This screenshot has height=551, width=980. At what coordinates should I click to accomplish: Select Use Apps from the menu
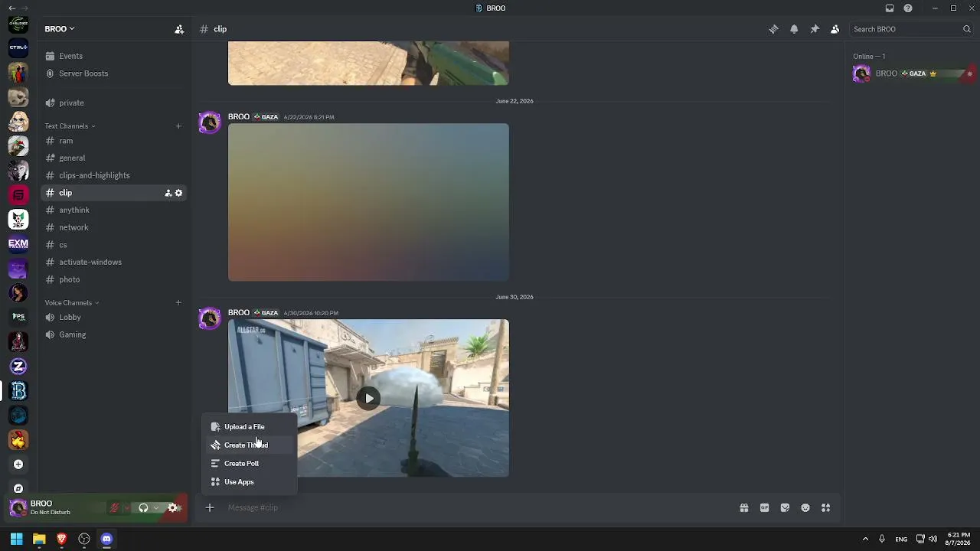249,482
